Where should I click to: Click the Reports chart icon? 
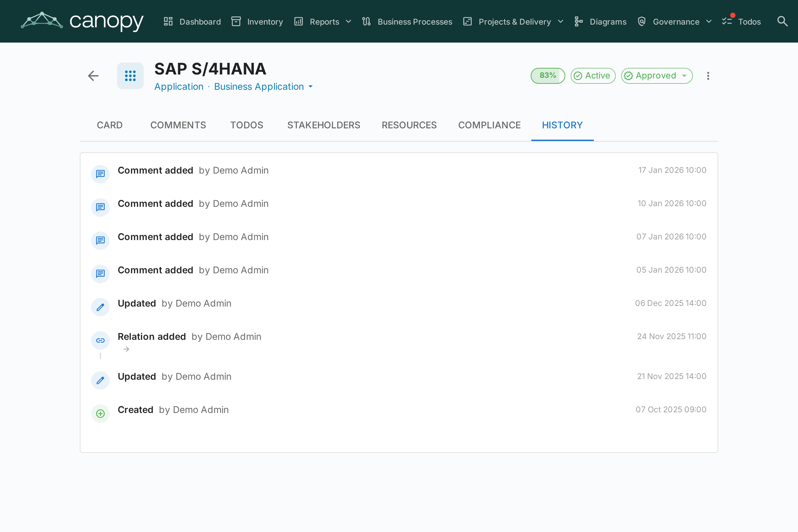pyautogui.click(x=299, y=21)
